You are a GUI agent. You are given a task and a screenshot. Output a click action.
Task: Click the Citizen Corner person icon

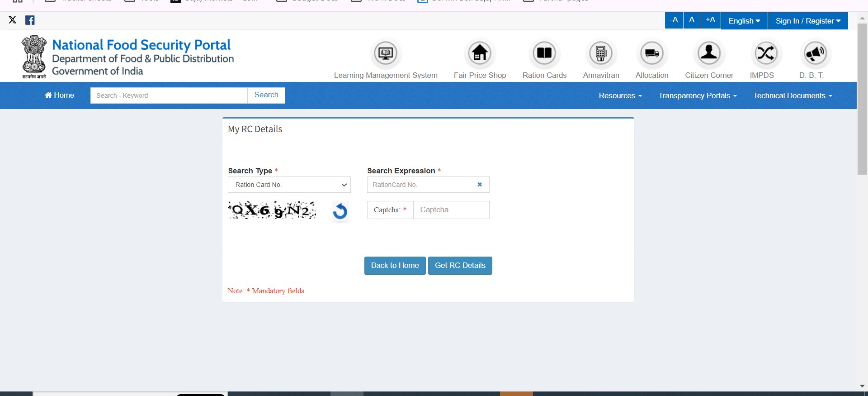pyautogui.click(x=709, y=53)
